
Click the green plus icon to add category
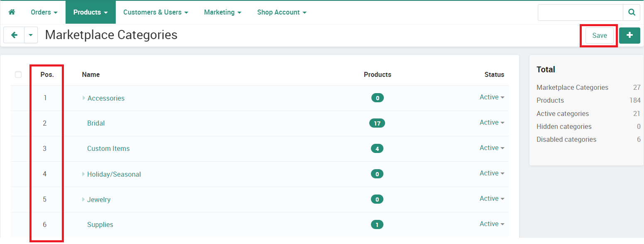click(629, 35)
